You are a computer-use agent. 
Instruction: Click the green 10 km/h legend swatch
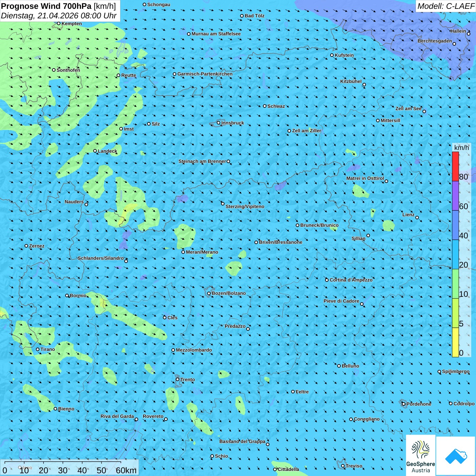[x=455, y=284]
